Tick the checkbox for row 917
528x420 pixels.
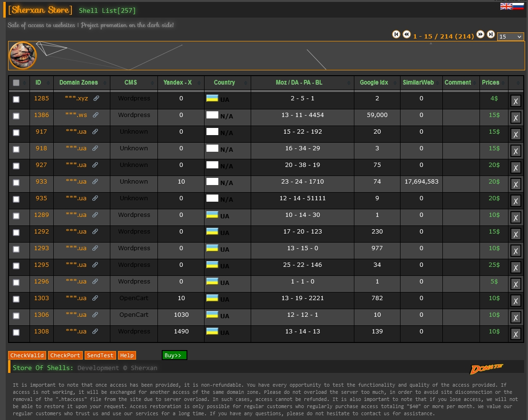click(x=16, y=133)
